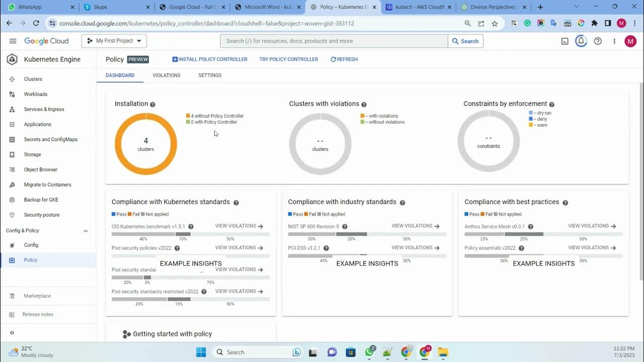The image size is (644, 362).
Task: Open the help question mark menu
Action: point(598,41)
